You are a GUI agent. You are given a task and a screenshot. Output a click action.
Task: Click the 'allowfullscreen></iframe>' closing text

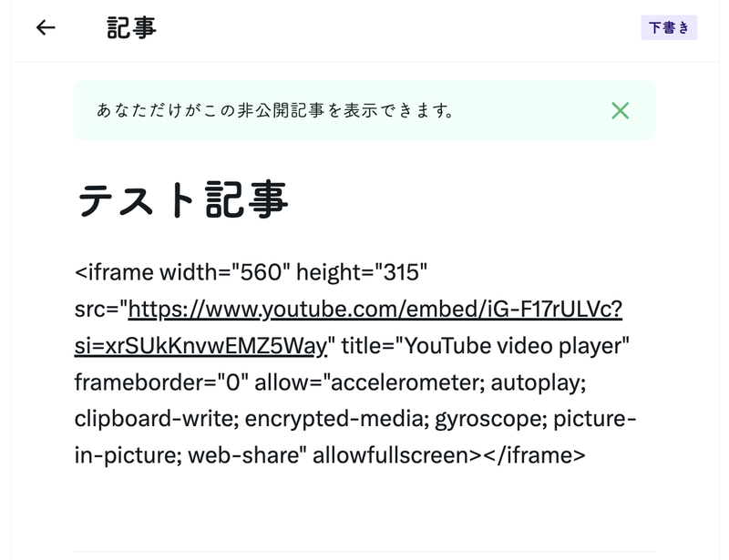click(x=449, y=455)
